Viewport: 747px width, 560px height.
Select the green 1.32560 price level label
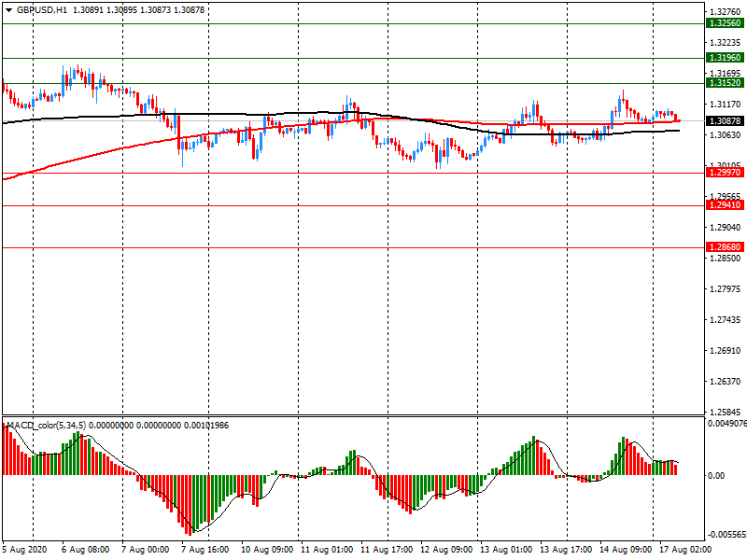[x=725, y=23]
